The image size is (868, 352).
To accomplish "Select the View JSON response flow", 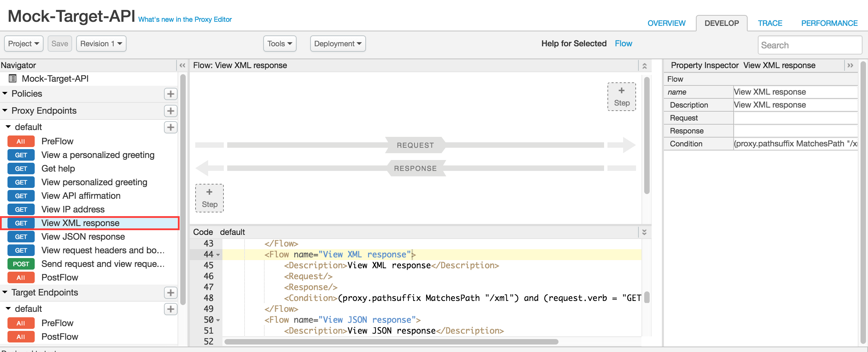I will point(83,236).
